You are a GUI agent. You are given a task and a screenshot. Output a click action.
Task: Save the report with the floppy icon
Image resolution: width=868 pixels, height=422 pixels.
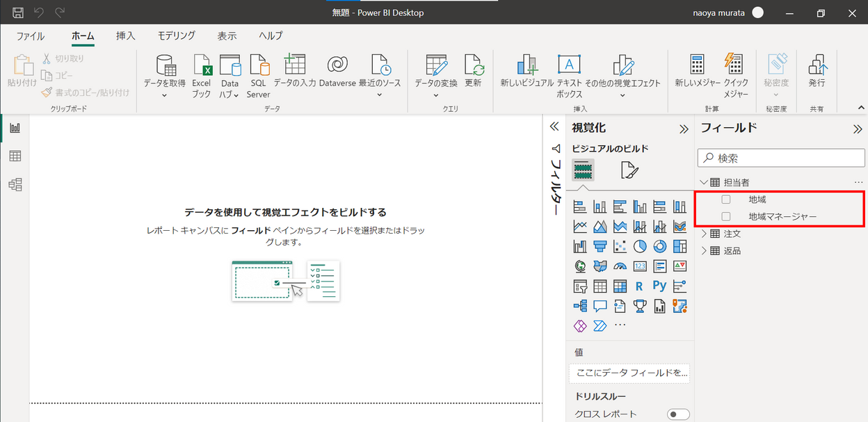pyautogui.click(x=18, y=13)
